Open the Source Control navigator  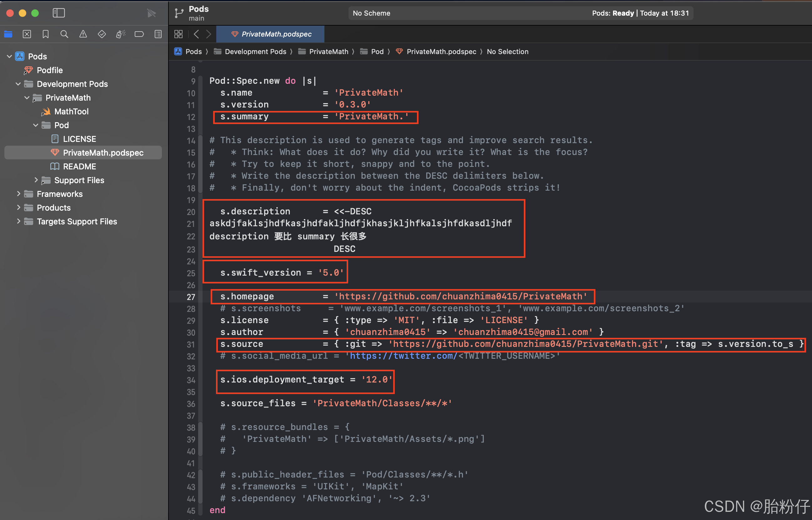27,34
